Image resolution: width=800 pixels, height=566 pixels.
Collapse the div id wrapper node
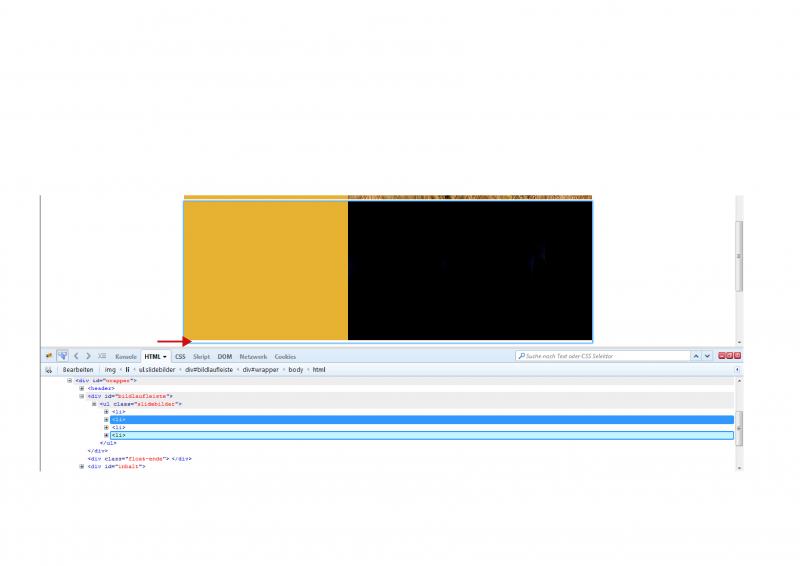[x=70, y=381]
